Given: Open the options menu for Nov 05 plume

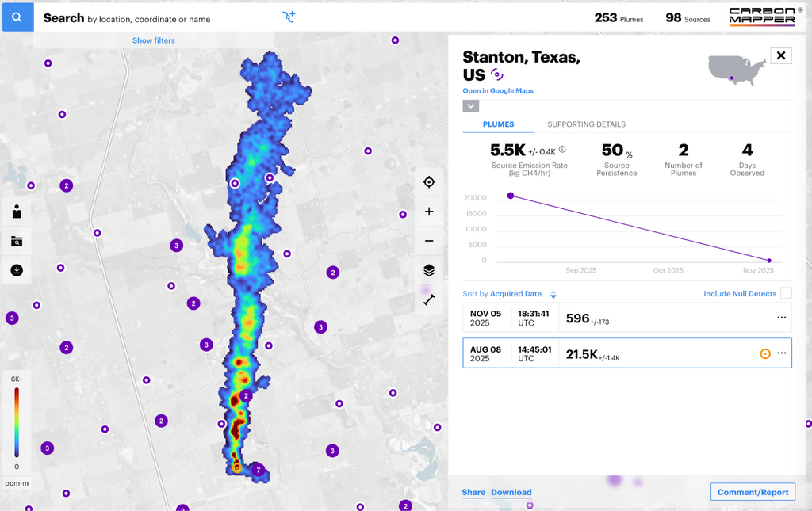Looking at the screenshot, I should tap(782, 318).
